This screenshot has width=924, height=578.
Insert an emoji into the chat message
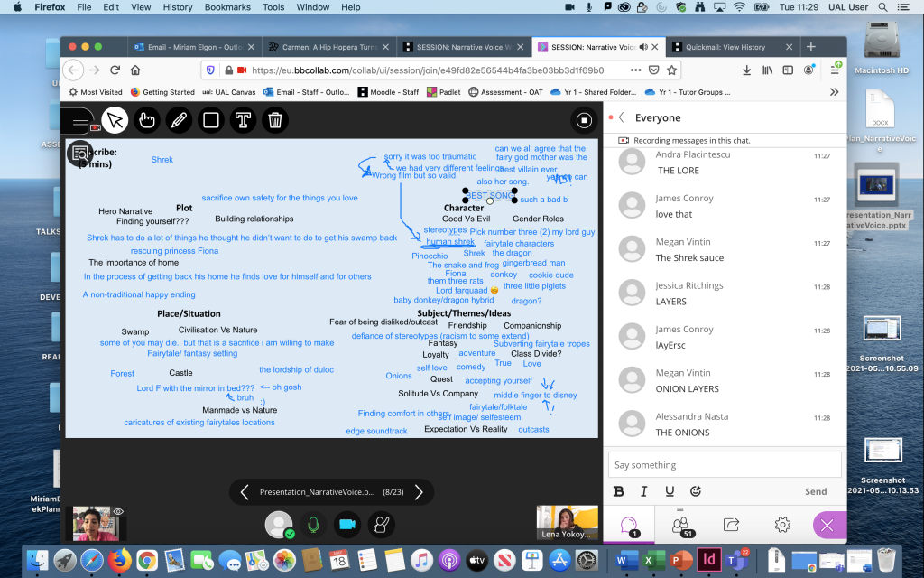tap(696, 491)
